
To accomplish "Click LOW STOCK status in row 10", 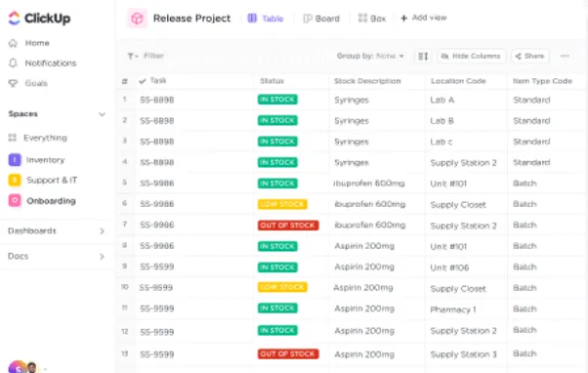I will [282, 287].
